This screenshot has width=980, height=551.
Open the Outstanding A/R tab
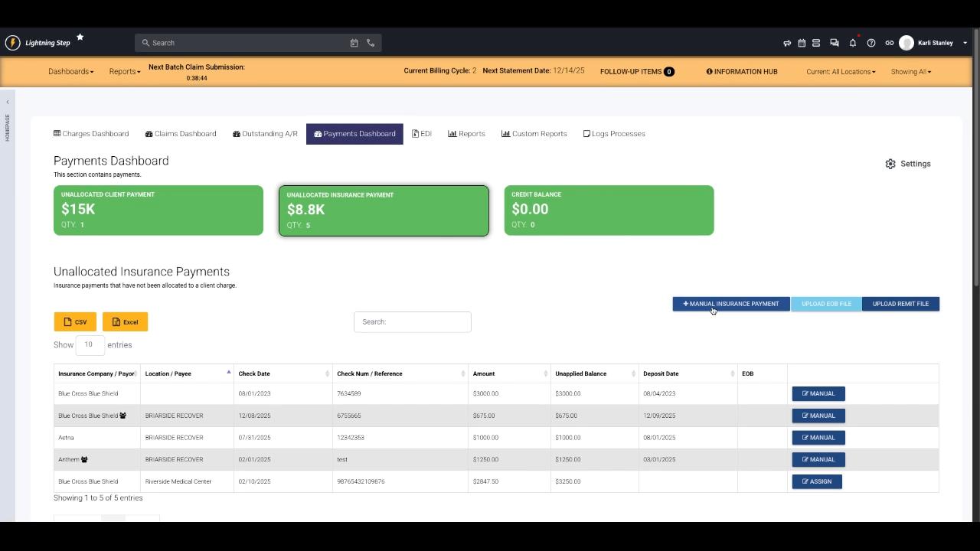coord(265,134)
